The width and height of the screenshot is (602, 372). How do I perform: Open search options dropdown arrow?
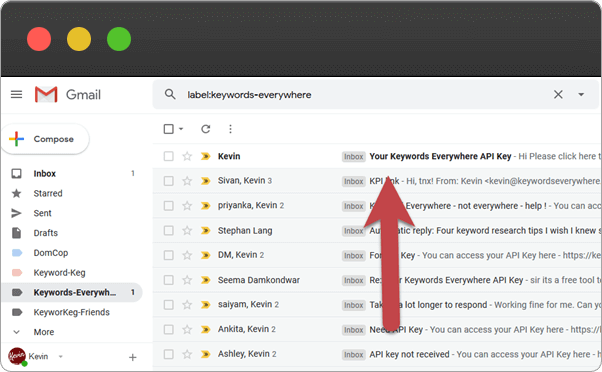coord(581,94)
